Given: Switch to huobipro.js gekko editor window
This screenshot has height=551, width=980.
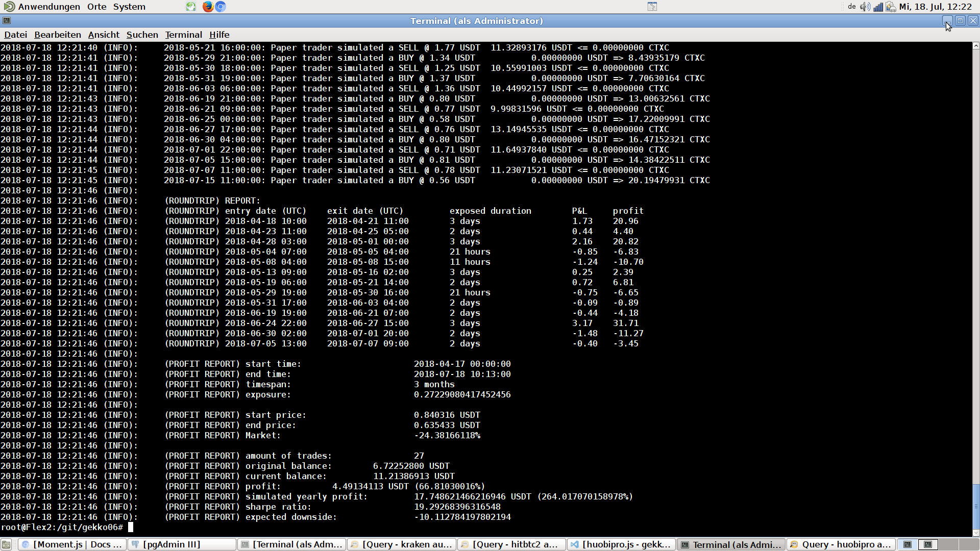Looking at the screenshot, I should coord(622,544).
